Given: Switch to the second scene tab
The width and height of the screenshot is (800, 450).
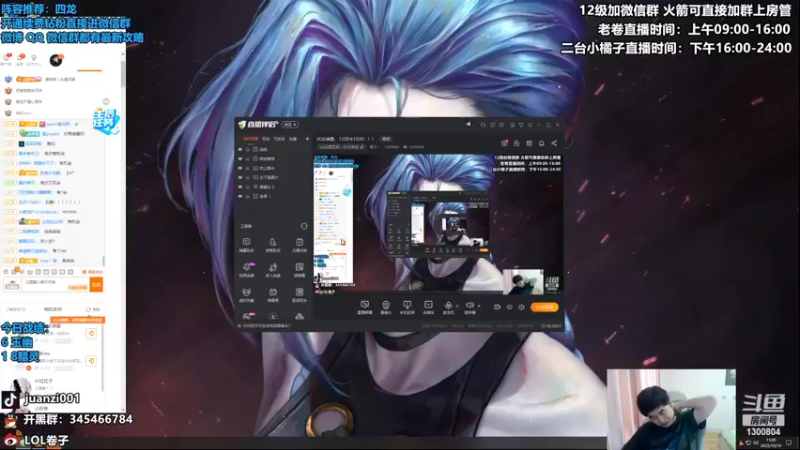Looking at the screenshot, I should tap(266, 139).
